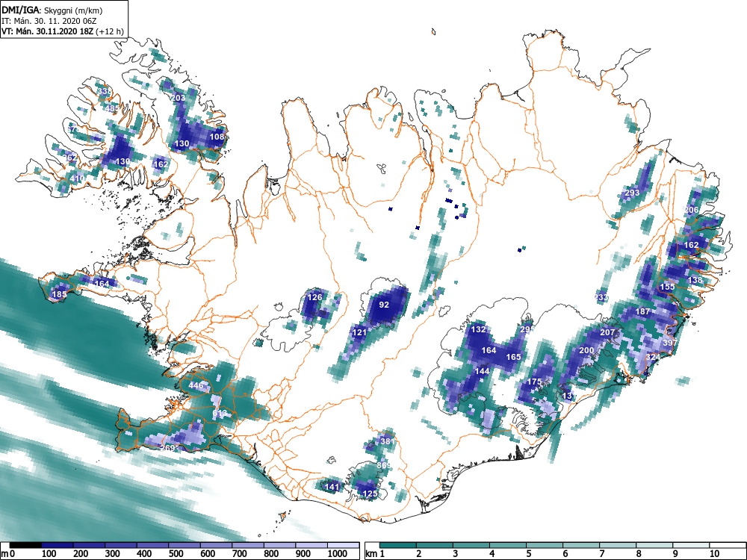Click the teal swatch above km legend '5'
747x560 pixels.
pyautogui.click(x=545, y=545)
